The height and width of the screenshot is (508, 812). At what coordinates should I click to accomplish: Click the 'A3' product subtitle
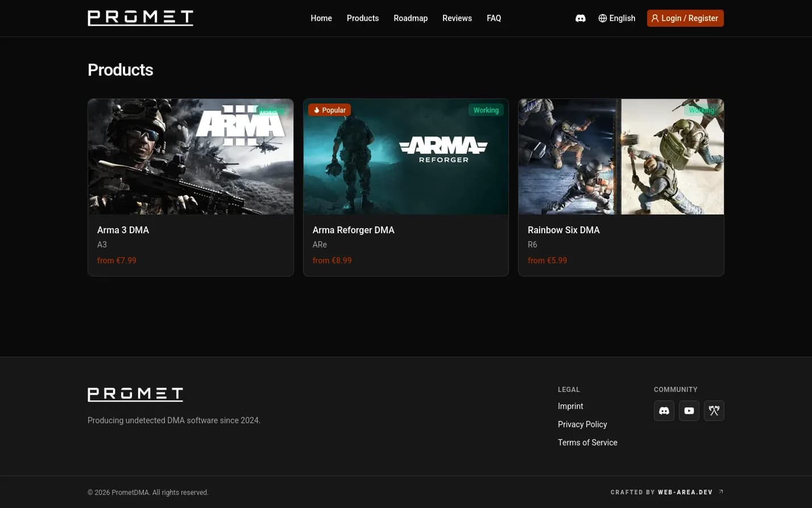pyautogui.click(x=102, y=245)
